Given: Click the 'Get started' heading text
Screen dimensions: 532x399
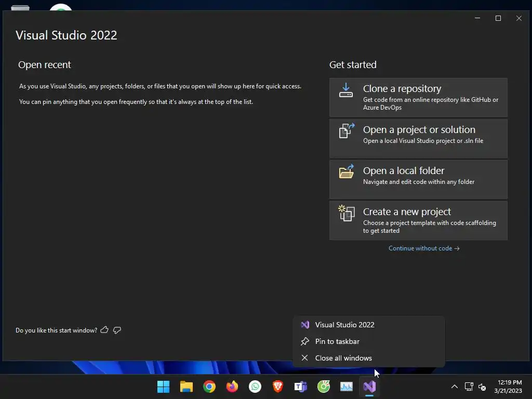Looking at the screenshot, I should (353, 64).
